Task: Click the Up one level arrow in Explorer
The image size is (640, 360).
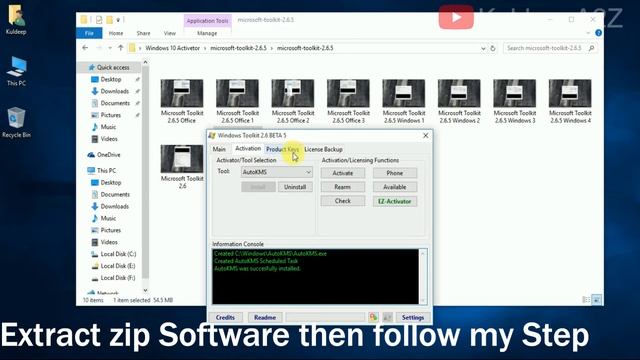Action: pos(120,48)
